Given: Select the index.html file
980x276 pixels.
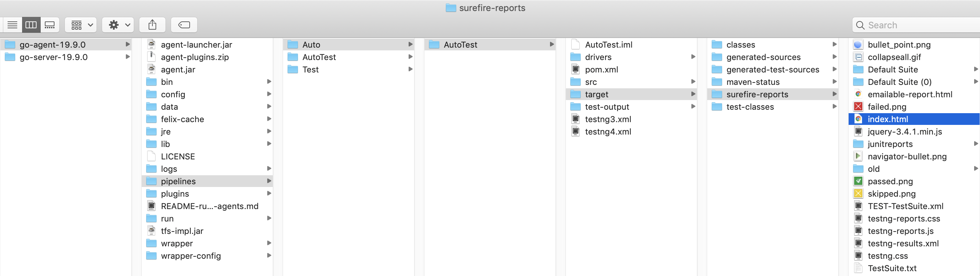Looking at the screenshot, I should click(x=888, y=119).
